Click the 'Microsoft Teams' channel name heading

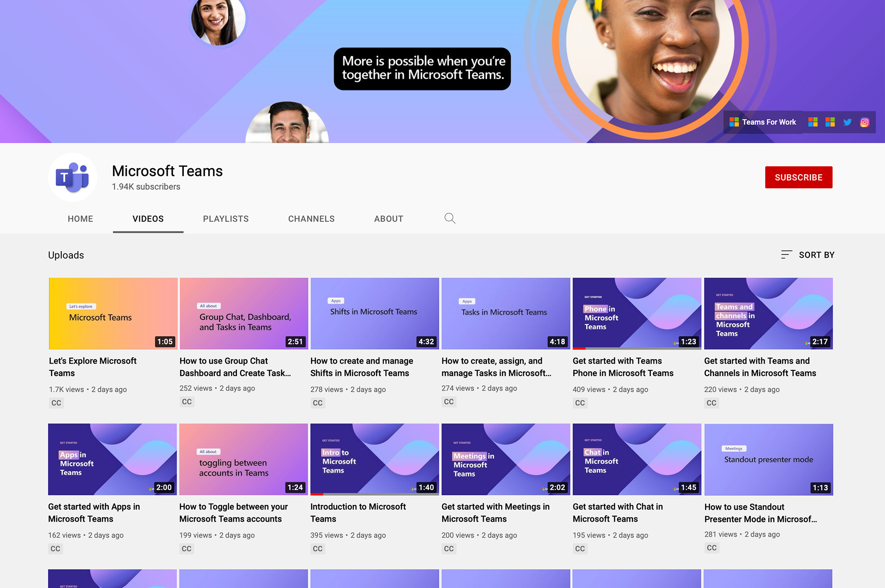[x=167, y=171]
